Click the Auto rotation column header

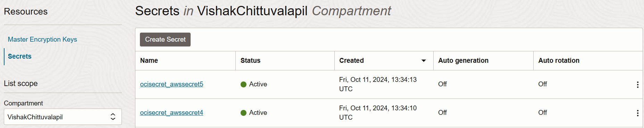tap(559, 60)
